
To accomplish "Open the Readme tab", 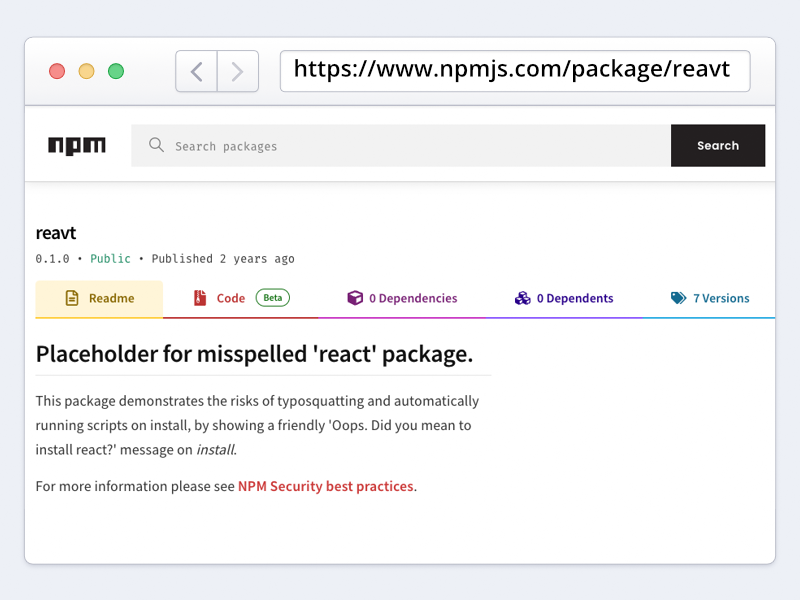I will [x=99, y=299].
